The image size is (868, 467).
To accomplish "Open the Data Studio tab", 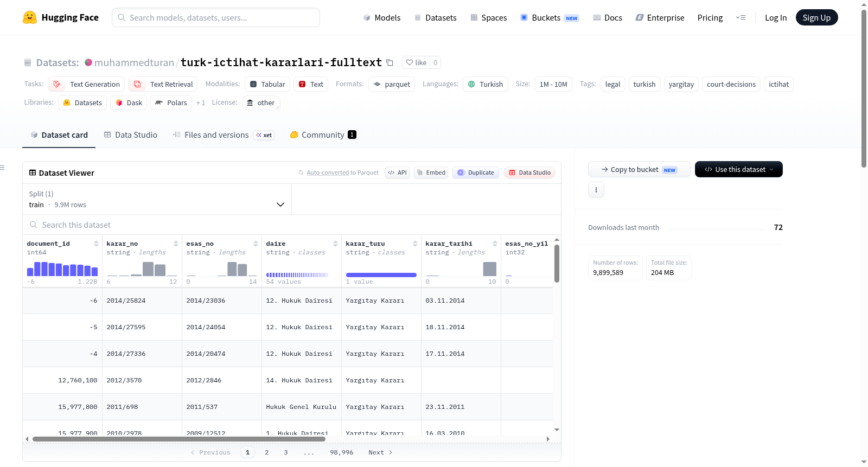I will point(131,135).
